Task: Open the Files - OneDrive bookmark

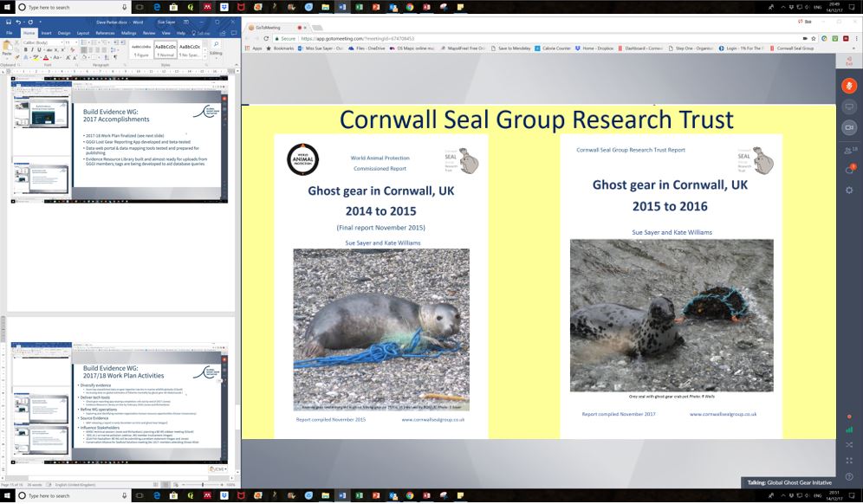Action: [x=367, y=48]
